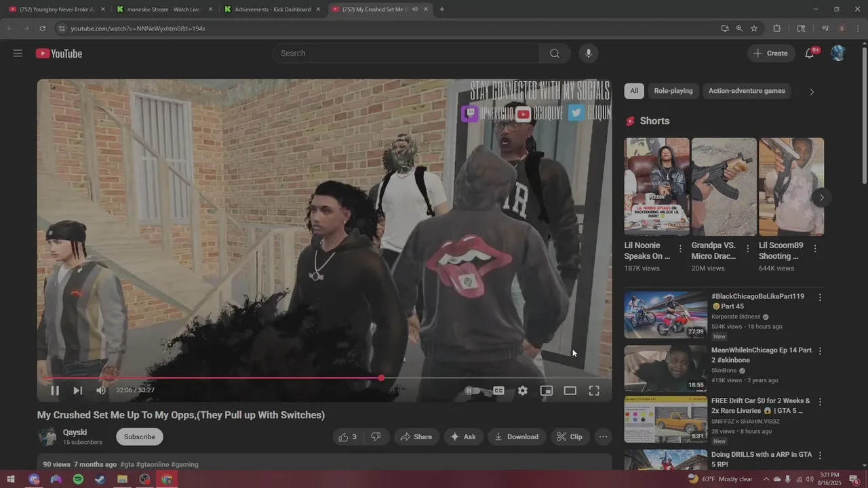Click the #gta hashtag in the description
Viewport: 868px width, 488px height.
pyautogui.click(x=127, y=464)
